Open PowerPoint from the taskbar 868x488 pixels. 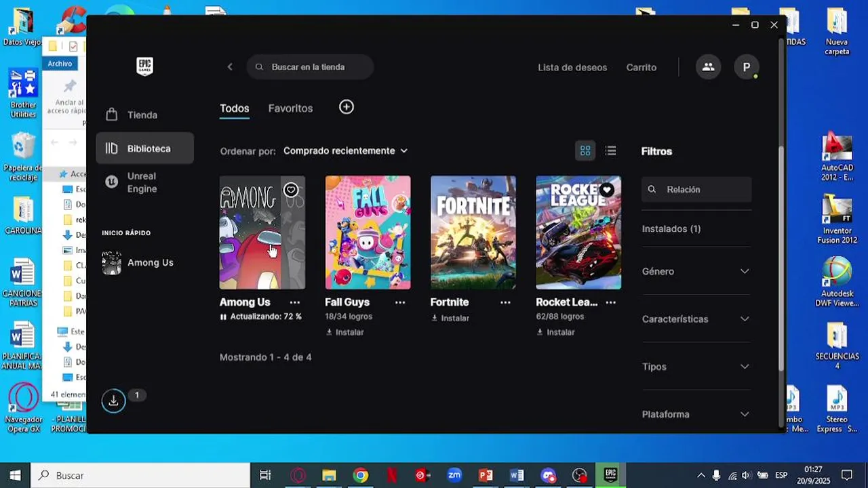[486, 475]
